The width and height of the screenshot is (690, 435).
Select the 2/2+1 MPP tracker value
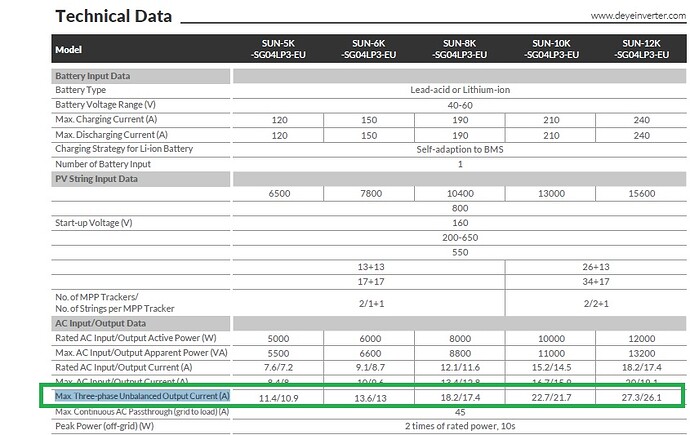[x=596, y=303]
